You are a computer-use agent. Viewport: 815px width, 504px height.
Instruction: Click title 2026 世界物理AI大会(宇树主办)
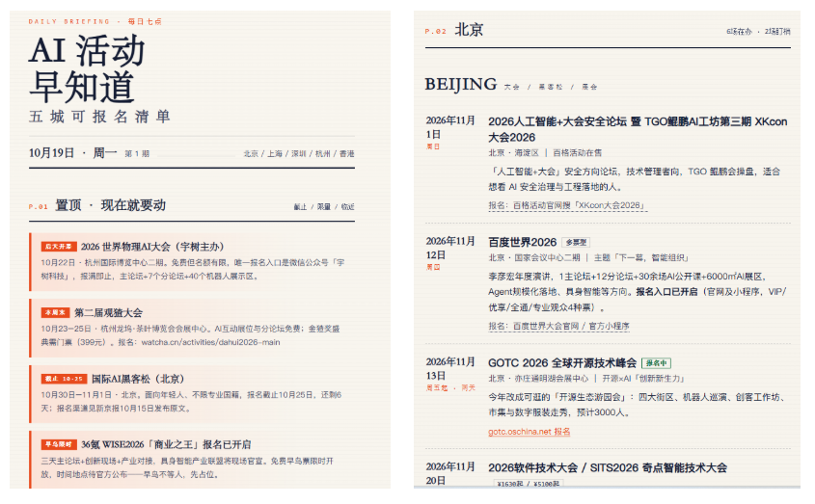[152, 247]
